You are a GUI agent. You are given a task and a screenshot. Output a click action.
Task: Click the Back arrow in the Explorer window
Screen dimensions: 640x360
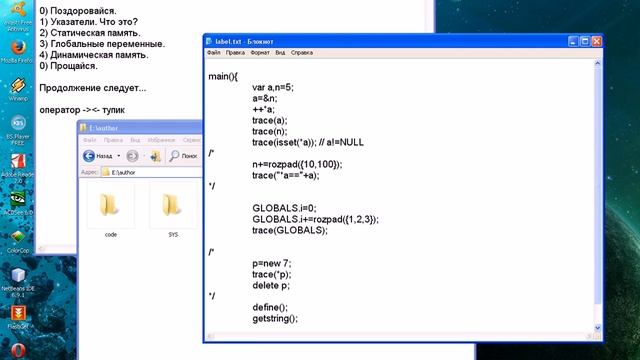(x=89, y=156)
